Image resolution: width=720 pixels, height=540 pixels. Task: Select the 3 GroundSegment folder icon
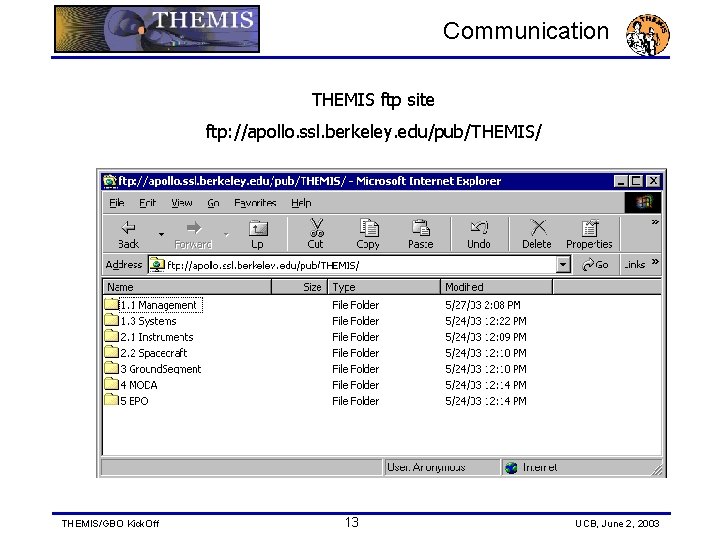tap(111, 368)
